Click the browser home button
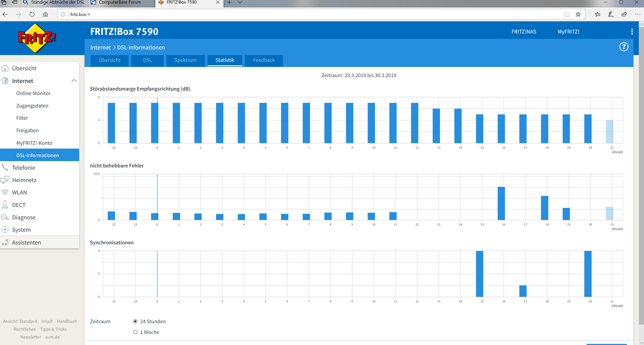644x345 pixels. tap(45, 14)
